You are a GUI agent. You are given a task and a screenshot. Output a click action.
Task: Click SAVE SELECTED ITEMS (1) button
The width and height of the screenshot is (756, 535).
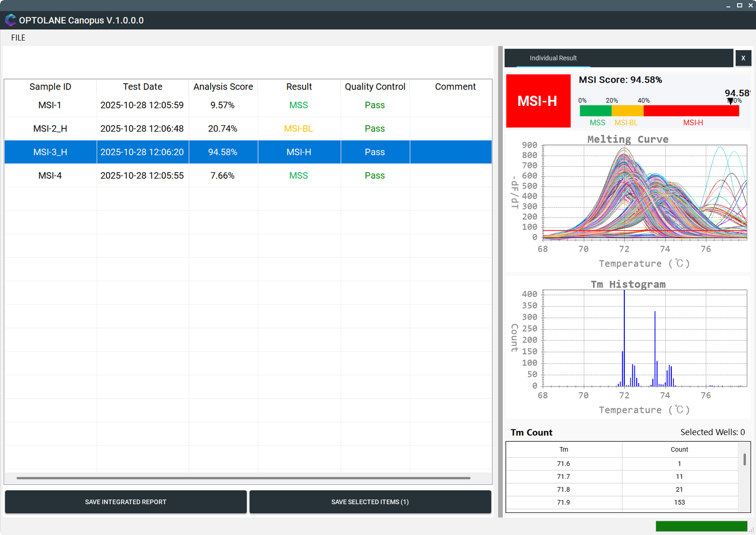click(370, 502)
